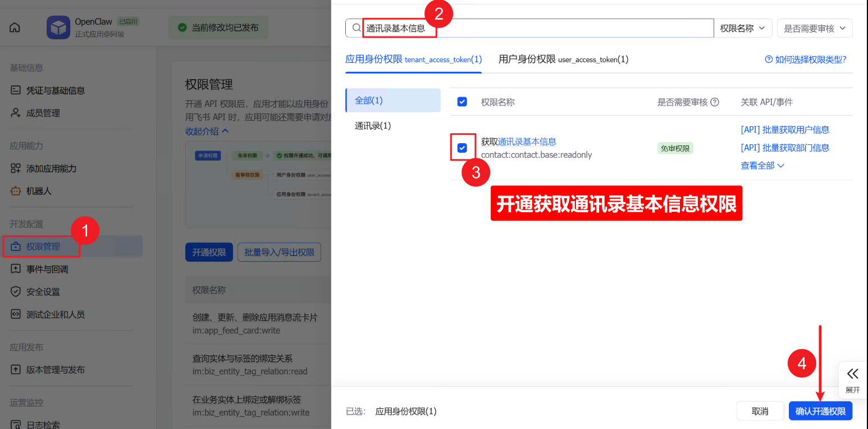Open 添加应用能力 in the sidebar

coord(51,168)
